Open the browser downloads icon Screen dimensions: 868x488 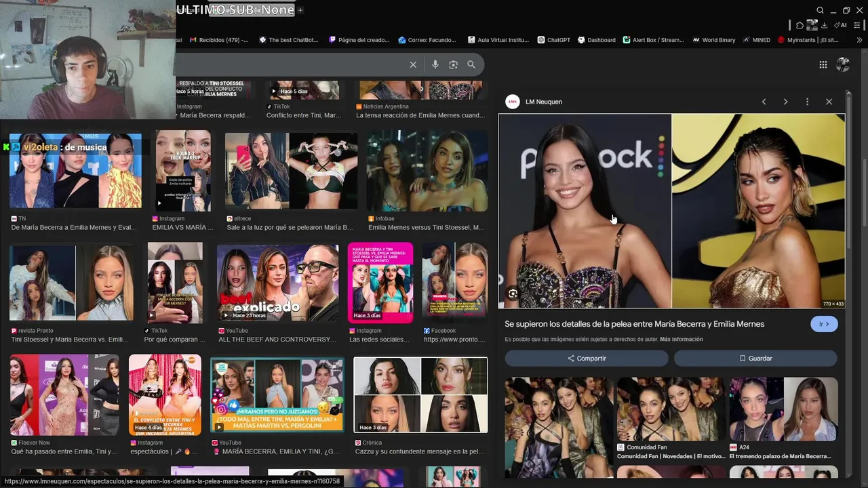[824, 25]
